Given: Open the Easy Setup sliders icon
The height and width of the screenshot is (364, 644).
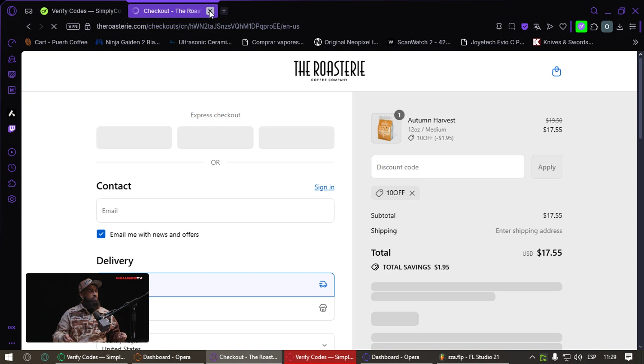Looking at the screenshot, I should click(x=632, y=27).
